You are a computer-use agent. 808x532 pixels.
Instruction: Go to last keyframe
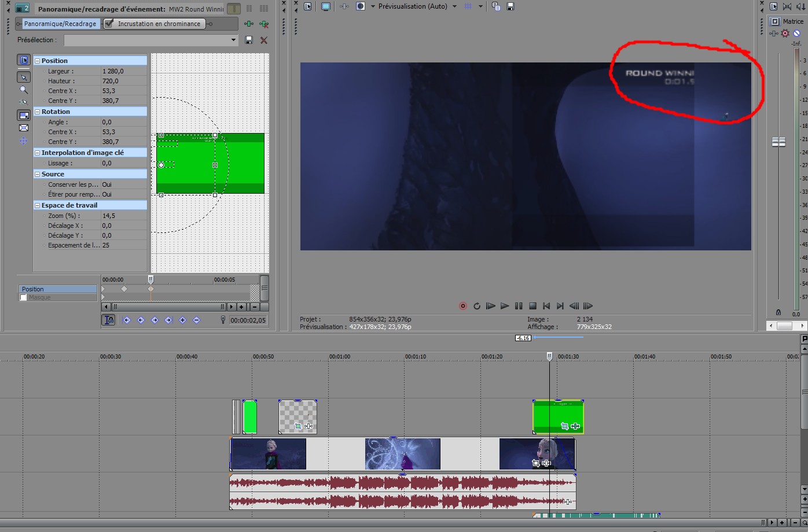click(x=168, y=320)
